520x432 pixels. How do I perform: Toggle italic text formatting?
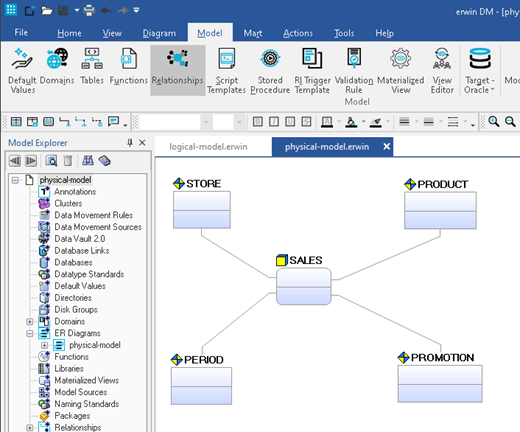[274, 122]
